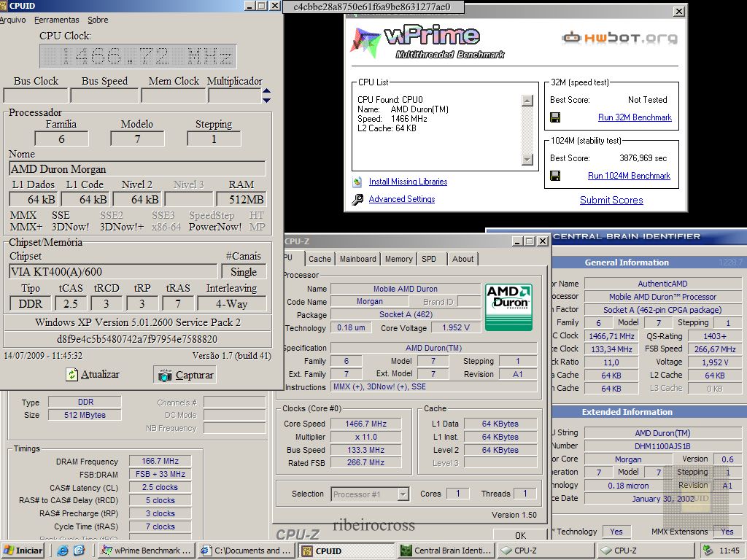Click Submit Scores link in wPrime
This screenshot has width=747, height=560.
tap(611, 200)
